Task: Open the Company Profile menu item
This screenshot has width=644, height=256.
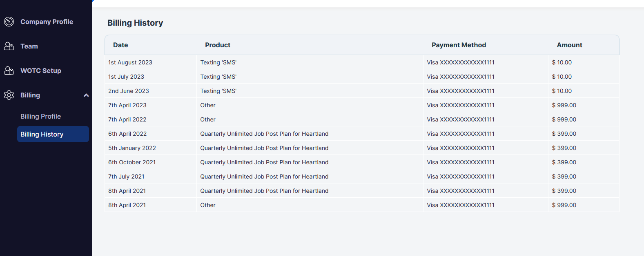Action: (x=47, y=22)
